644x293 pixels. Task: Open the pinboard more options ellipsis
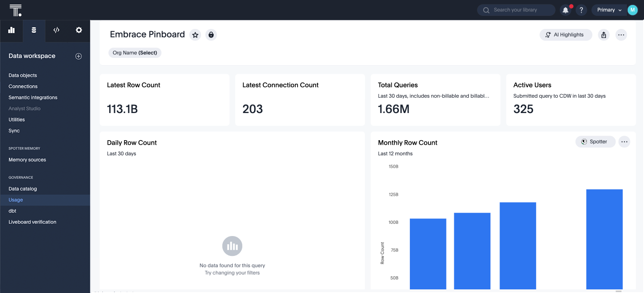(x=621, y=35)
